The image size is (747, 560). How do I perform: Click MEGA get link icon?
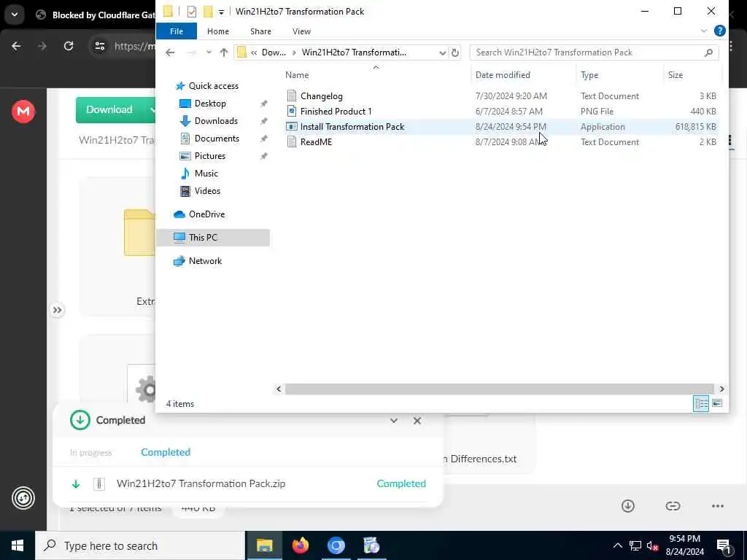click(x=673, y=506)
